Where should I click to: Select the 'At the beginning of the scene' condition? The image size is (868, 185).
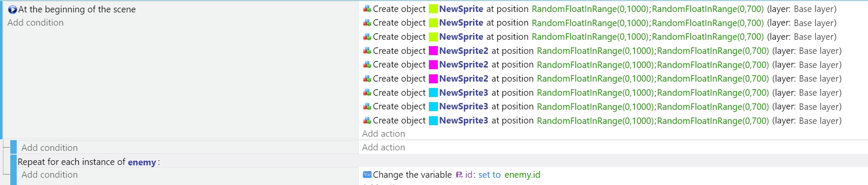tap(77, 9)
